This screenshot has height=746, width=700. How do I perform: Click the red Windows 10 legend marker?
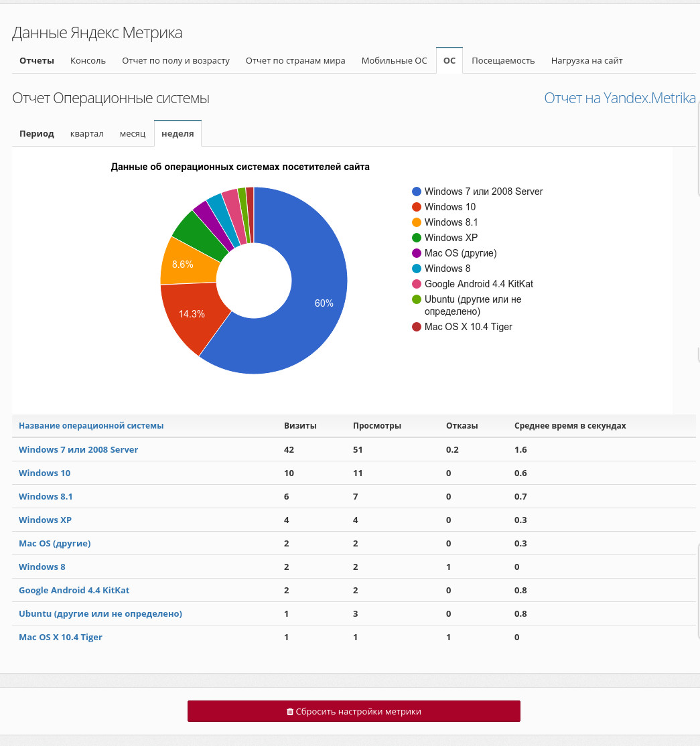[417, 207]
